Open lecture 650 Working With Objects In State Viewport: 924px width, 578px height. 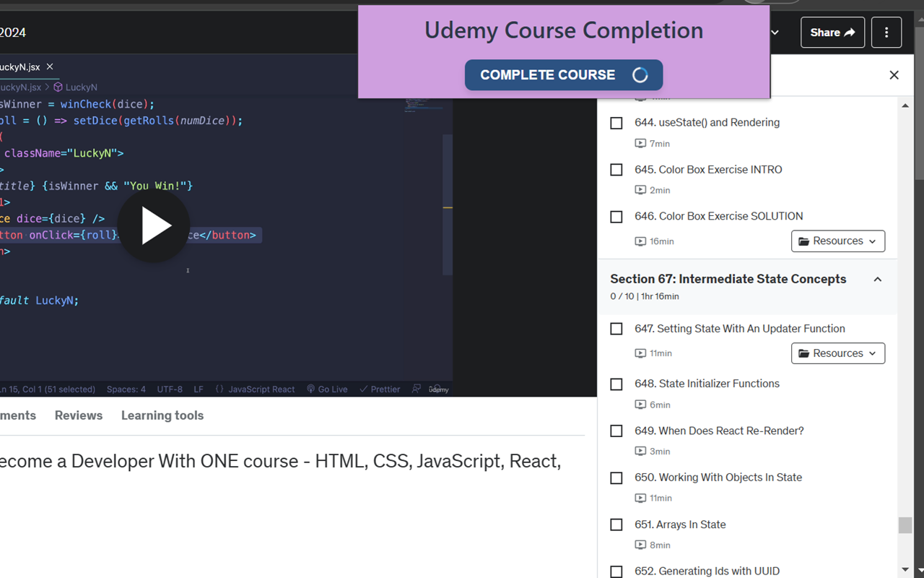tap(718, 478)
